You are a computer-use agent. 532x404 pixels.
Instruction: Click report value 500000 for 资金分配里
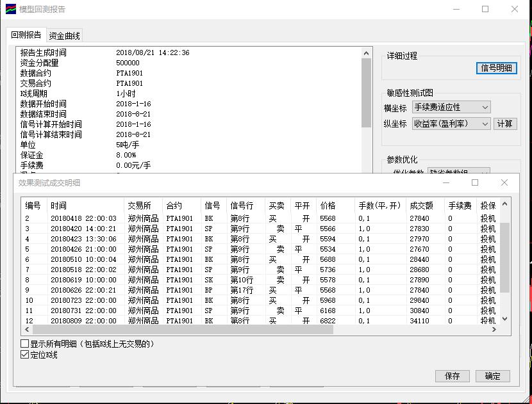click(128, 63)
